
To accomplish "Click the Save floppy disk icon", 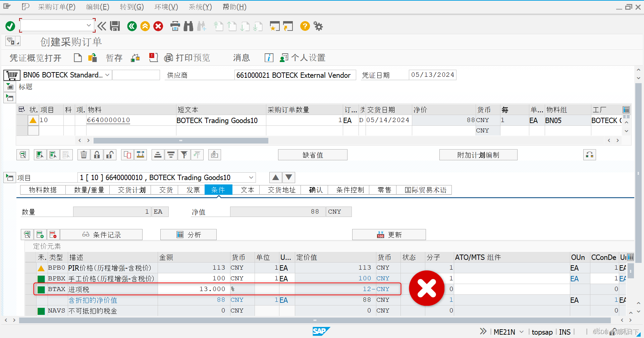I will (115, 26).
